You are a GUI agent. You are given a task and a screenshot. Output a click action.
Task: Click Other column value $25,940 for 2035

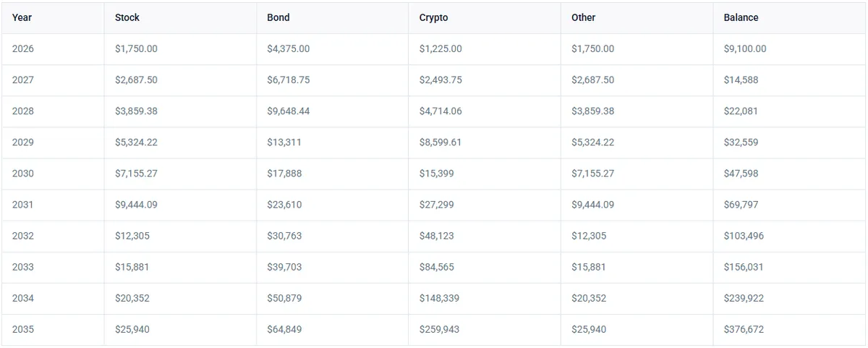tap(589, 328)
